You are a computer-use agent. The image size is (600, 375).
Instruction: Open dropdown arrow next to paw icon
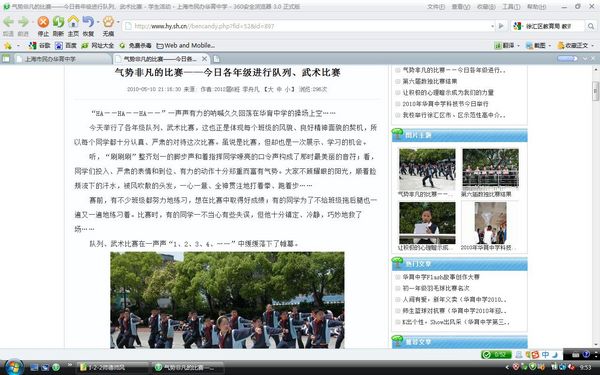[x=118, y=22]
